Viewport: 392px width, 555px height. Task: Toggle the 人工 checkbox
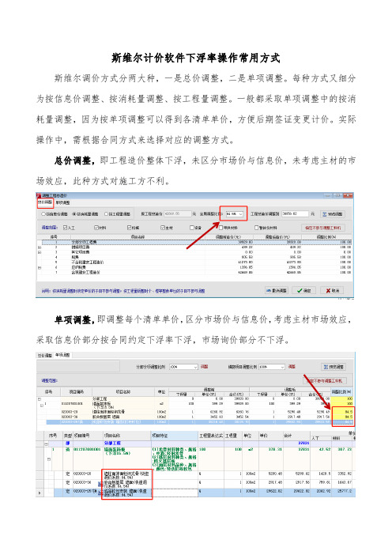[x=69, y=228]
